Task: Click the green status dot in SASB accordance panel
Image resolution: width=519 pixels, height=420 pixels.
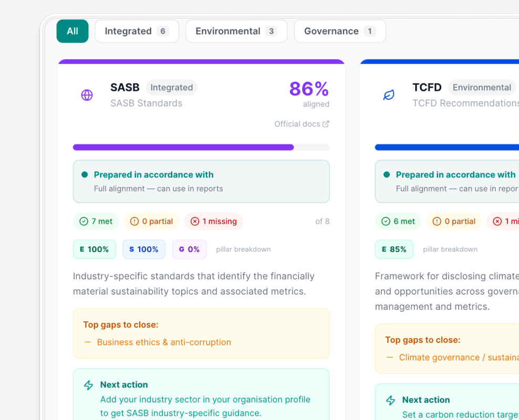Action: 85,175
